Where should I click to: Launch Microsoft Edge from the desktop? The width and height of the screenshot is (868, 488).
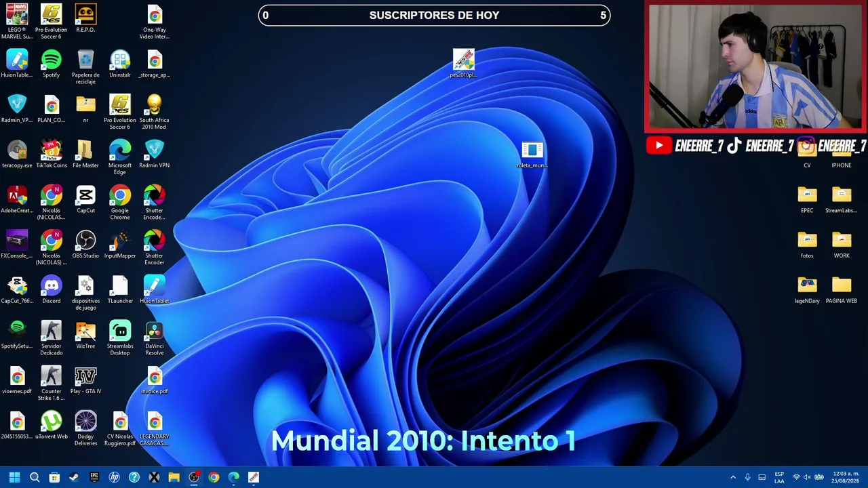click(x=120, y=158)
